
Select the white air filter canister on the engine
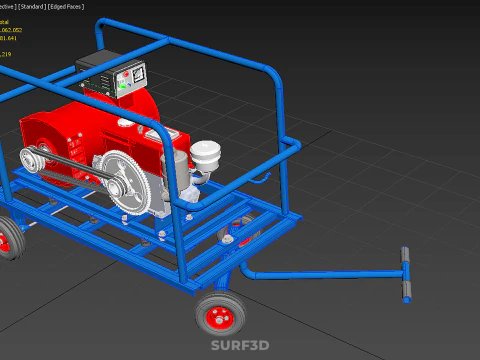(205, 156)
